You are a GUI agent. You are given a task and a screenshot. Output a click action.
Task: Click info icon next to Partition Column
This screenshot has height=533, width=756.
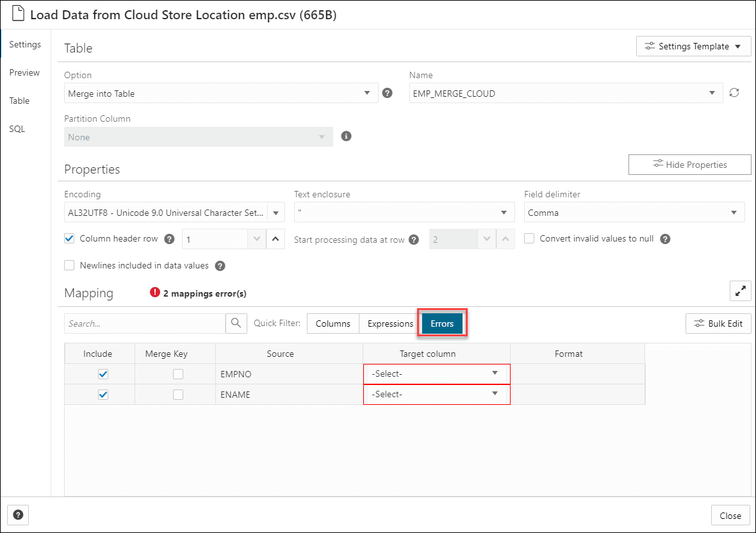346,136
